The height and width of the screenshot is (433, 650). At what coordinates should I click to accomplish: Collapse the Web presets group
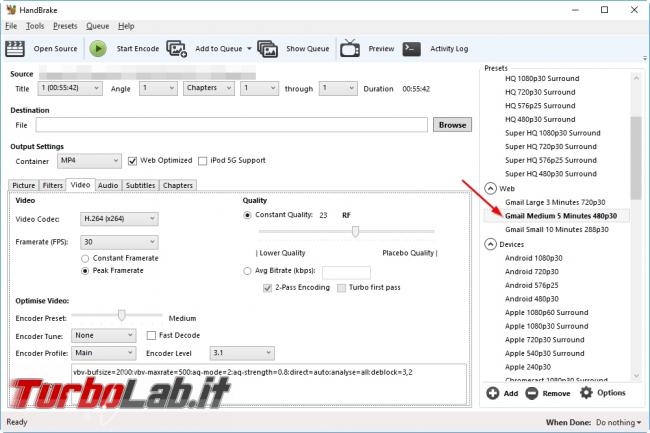tap(490, 189)
